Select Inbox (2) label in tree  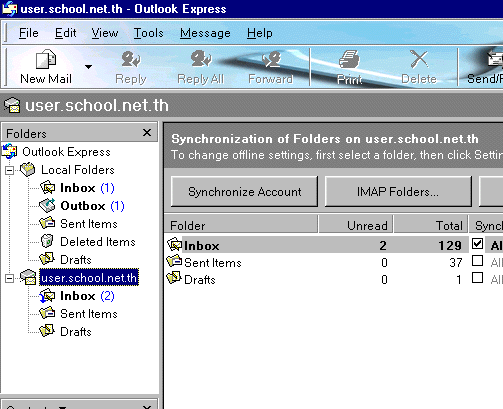[x=87, y=296]
